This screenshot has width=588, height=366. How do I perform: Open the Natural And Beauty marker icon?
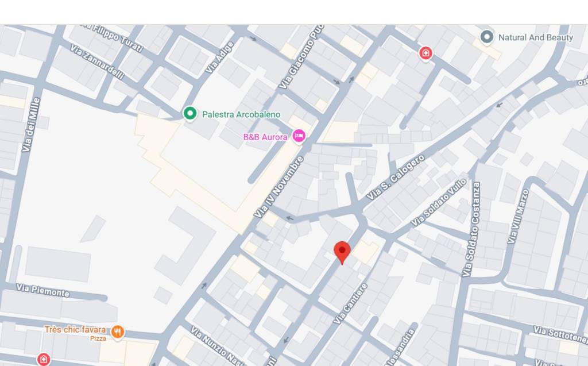point(487,37)
